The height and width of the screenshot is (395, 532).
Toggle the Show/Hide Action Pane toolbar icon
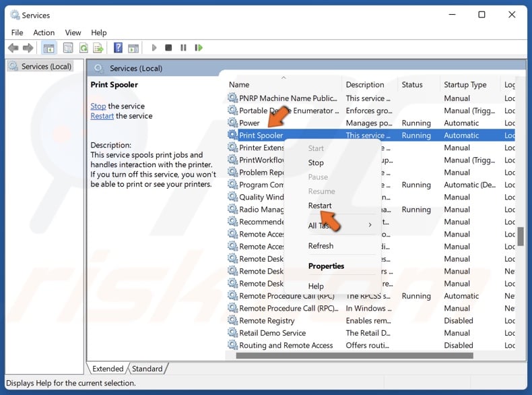[x=133, y=49]
